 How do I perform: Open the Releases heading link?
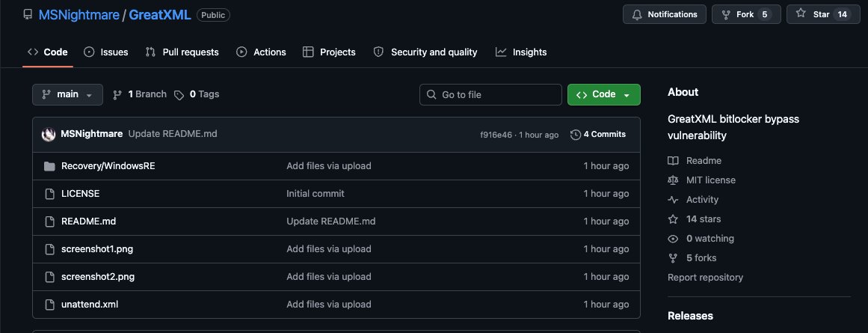690,316
